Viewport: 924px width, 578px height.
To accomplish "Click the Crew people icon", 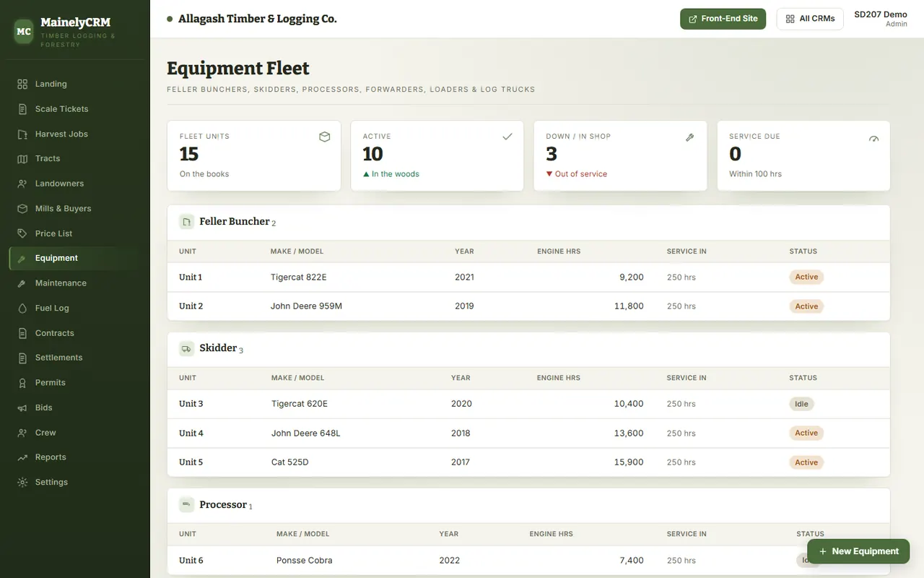I will click(22, 433).
